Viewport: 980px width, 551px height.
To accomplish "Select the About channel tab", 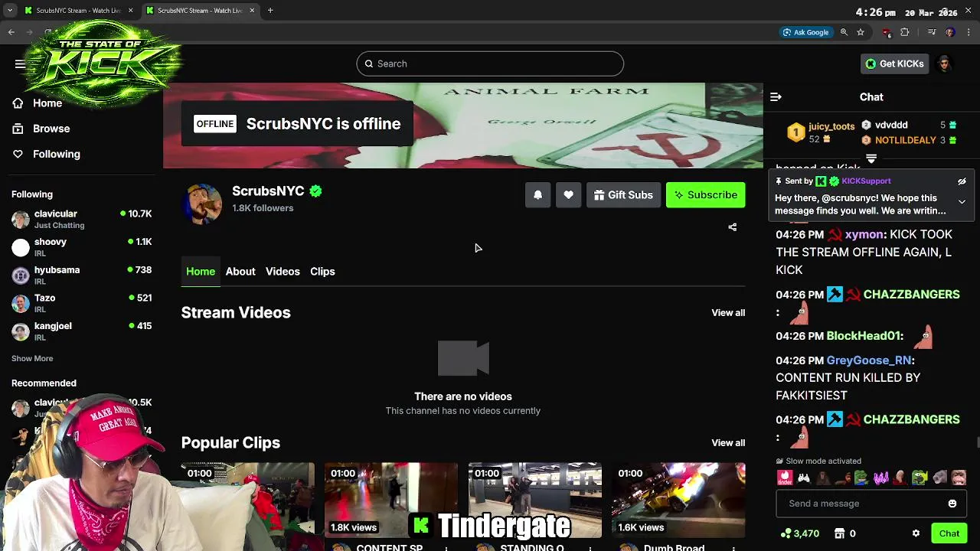I will tap(240, 272).
